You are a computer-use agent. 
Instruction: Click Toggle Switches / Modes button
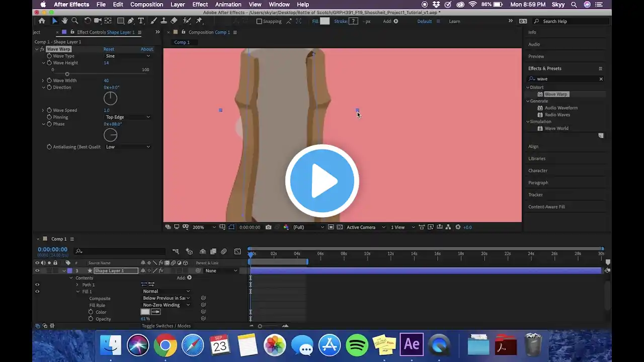(166, 326)
